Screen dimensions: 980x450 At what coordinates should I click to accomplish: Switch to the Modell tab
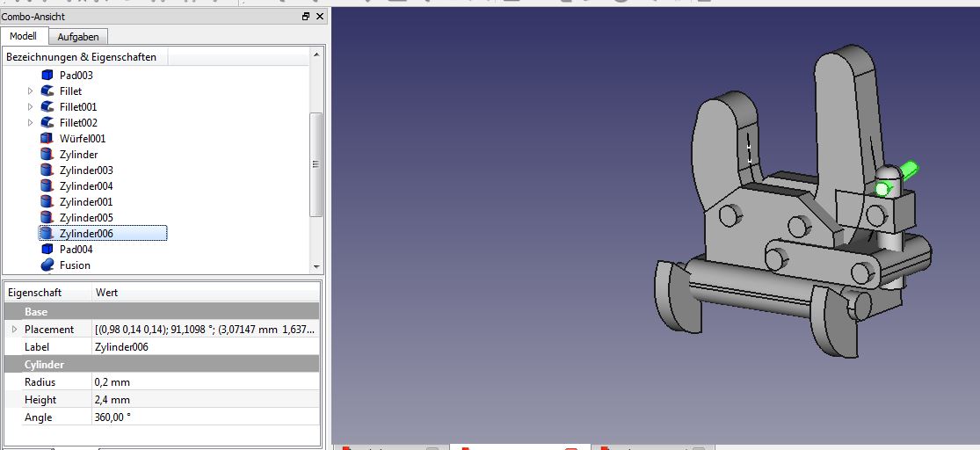click(x=23, y=36)
